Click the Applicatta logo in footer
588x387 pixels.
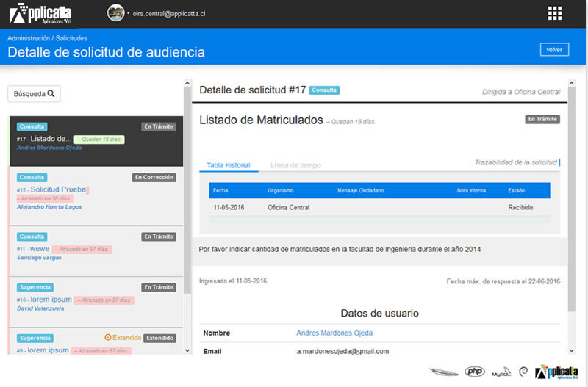[556, 372]
